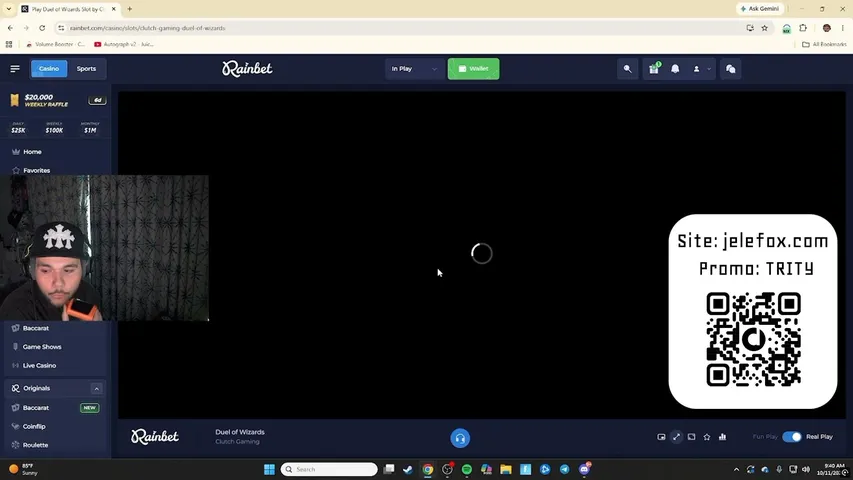
Task: Open weather widget showing Sunny
Action: (x=24, y=469)
